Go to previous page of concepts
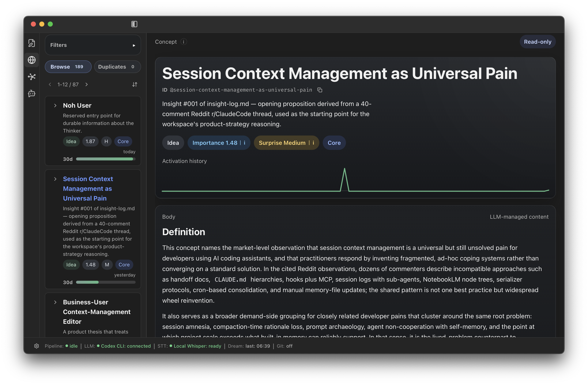Viewport: 588px width, 385px height. point(50,84)
